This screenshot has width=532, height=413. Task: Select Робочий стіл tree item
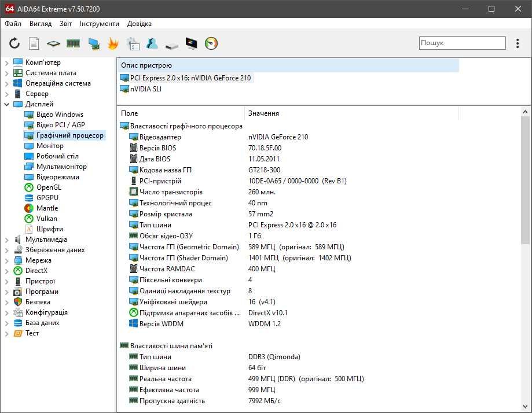pyautogui.click(x=57, y=156)
